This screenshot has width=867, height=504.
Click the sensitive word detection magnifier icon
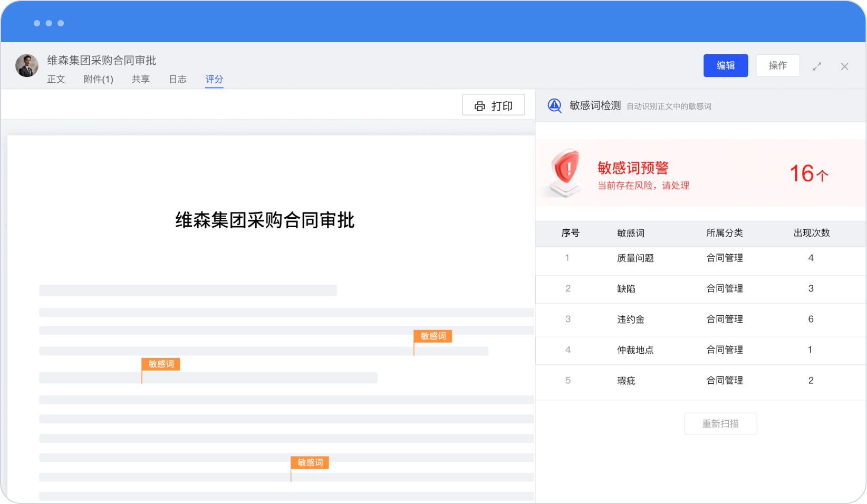pyautogui.click(x=554, y=106)
